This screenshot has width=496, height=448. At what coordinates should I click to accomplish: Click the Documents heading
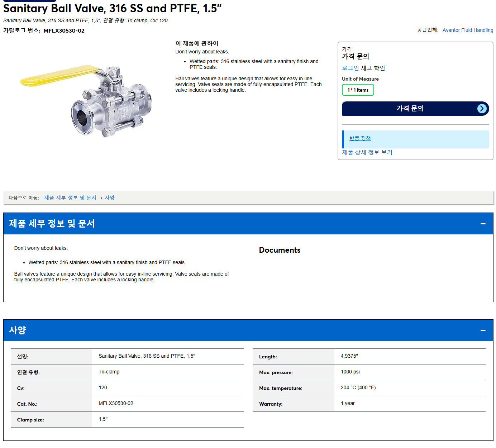click(x=280, y=250)
